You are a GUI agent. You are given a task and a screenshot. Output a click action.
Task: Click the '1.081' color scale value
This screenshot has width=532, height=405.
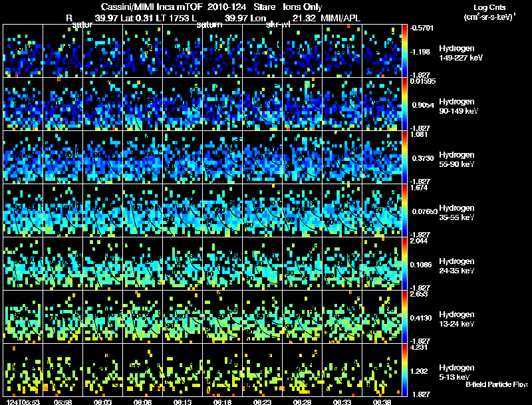click(x=419, y=134)
